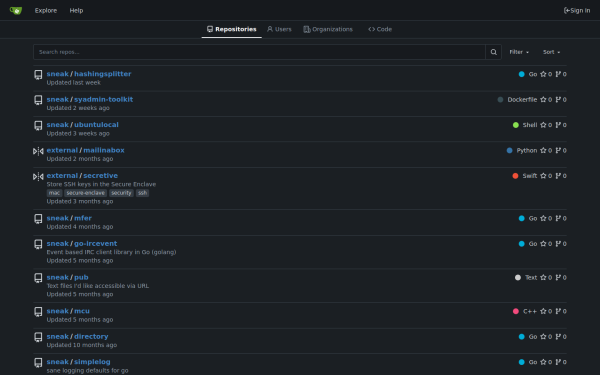The image size is (600, 375).
Task: Click fork icon on mcu row
Action: click(x=558, y=311)
